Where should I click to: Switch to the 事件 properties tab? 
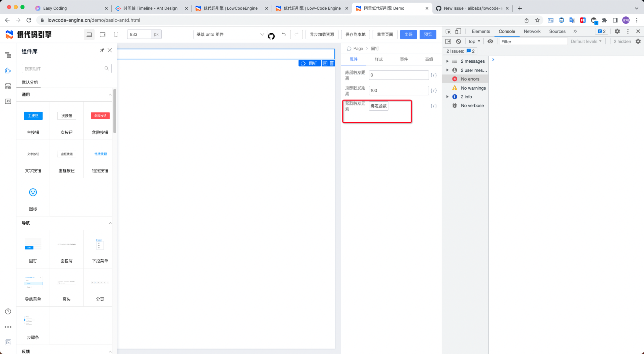coord(404,59)
